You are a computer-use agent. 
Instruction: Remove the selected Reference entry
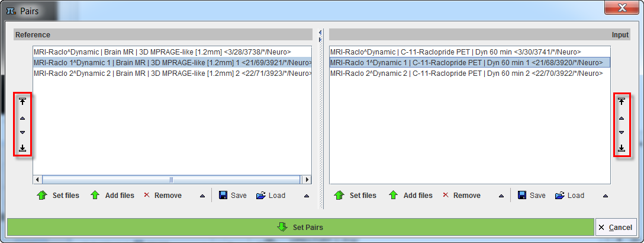click(162, 196)
